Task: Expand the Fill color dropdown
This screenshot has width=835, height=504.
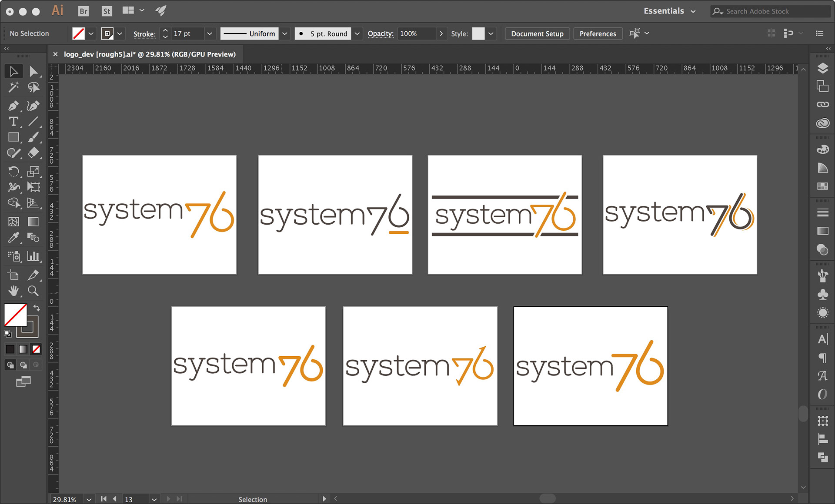Action: (x=91, y=33)
